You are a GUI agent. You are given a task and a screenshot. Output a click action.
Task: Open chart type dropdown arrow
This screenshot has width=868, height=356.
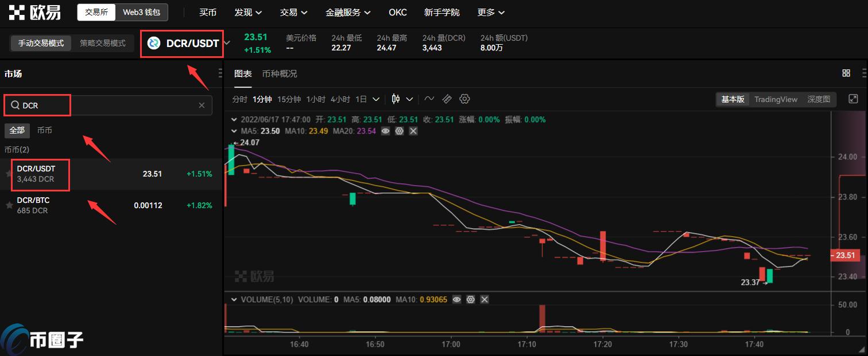tap(410, 99)
